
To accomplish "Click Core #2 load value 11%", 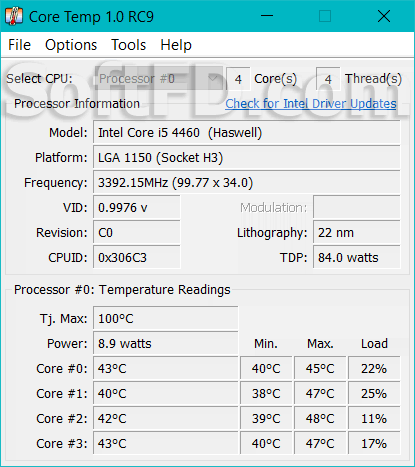I will [374, 419].
